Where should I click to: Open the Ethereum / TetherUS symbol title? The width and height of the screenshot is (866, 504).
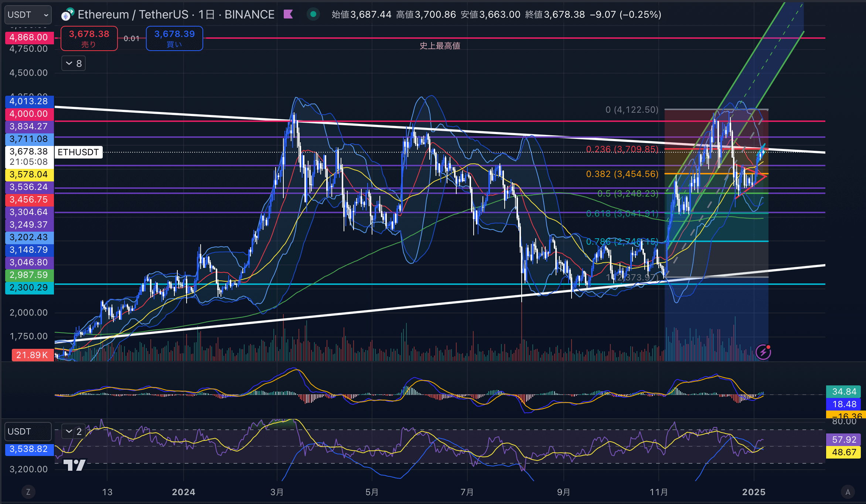176,14
